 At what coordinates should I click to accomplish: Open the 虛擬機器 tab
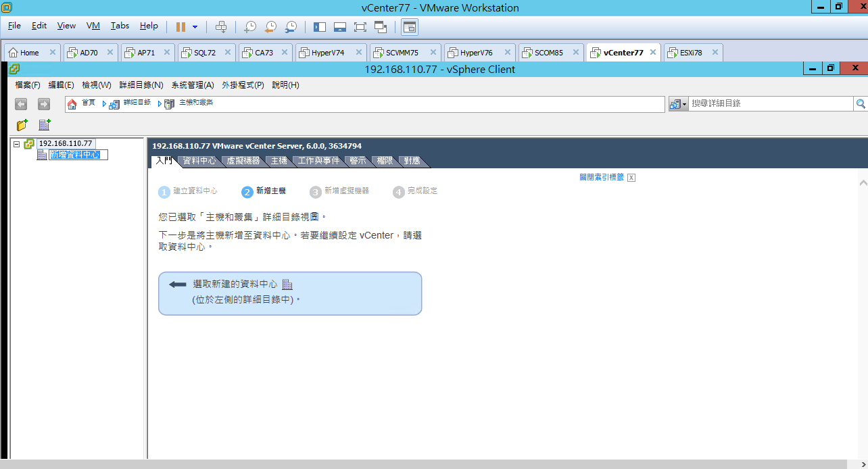click(243, 161)
